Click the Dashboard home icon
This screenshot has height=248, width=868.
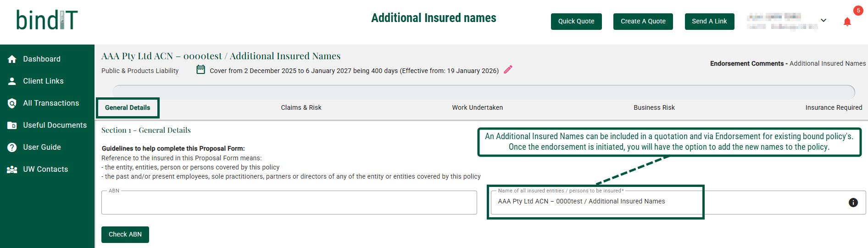pyautogui.click(x=12, y=59)
